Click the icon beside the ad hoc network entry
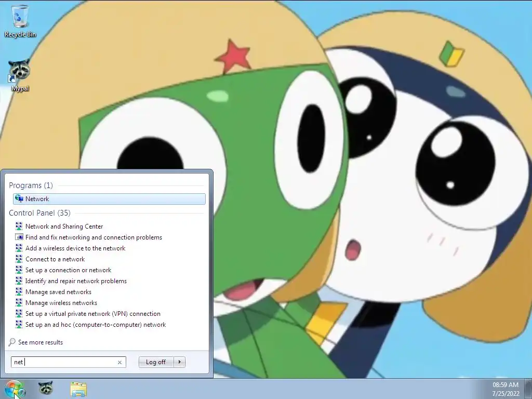 coord(19,324)
